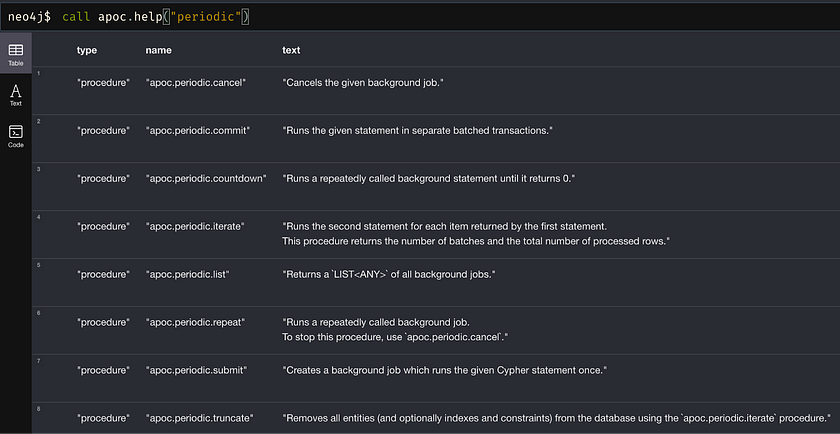
Task: Select the apoc.periodic.cancel name cell
Action: pos(195,82)
